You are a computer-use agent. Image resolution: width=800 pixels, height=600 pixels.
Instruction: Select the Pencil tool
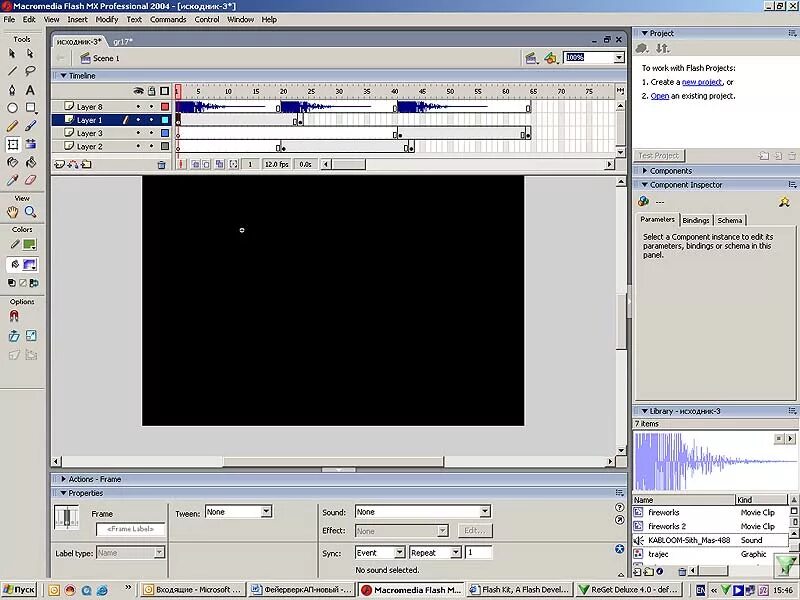tap(12, 126)
